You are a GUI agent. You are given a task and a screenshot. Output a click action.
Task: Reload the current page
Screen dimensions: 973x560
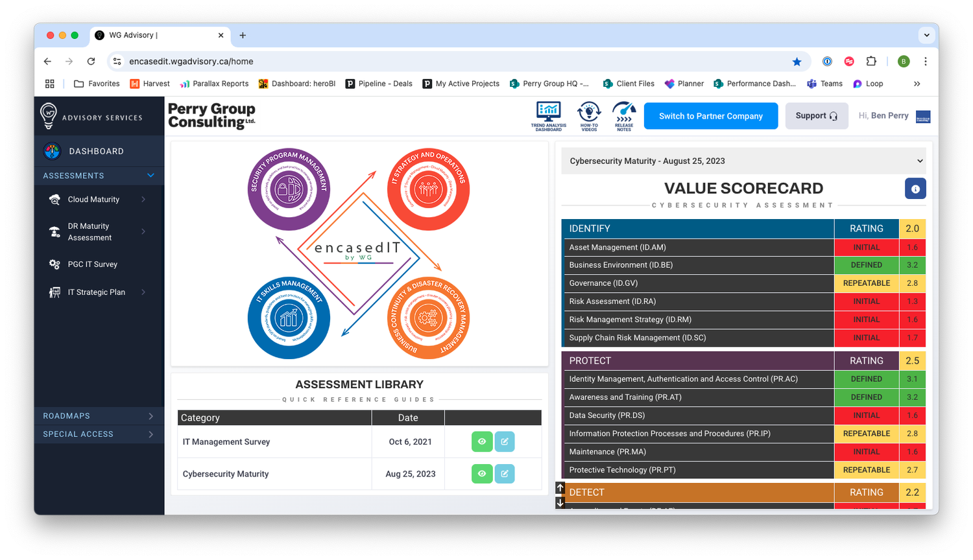pyautogui.click(x=91, y=62)
